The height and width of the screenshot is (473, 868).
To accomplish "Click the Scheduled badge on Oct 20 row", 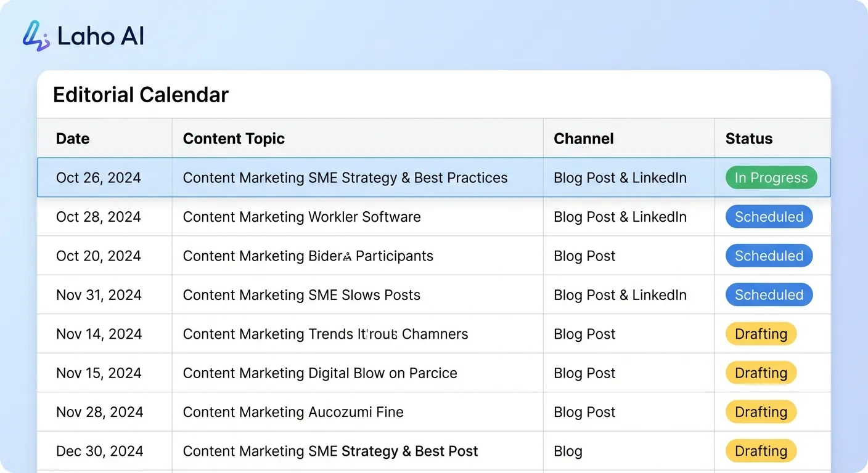I will coord(769,256).
